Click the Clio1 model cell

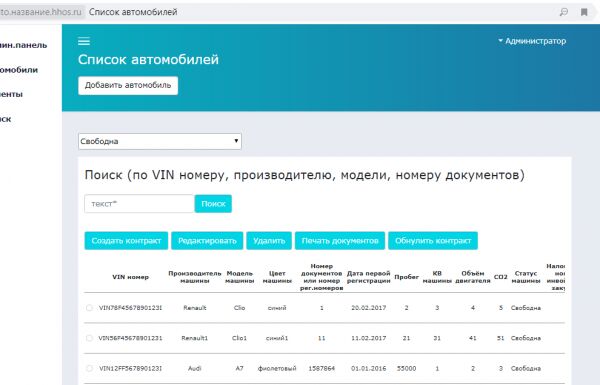click(240, 338)
